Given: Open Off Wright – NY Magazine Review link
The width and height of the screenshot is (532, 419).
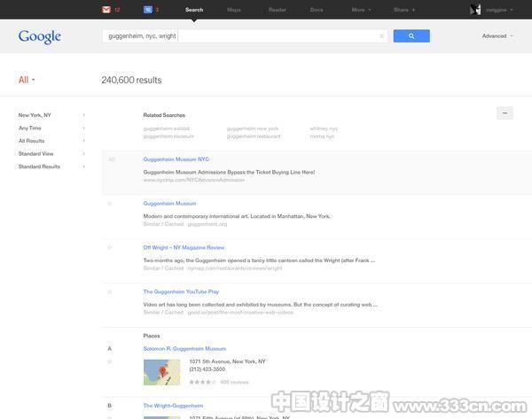Looking at the screenshot, I should tap(184, 247).
